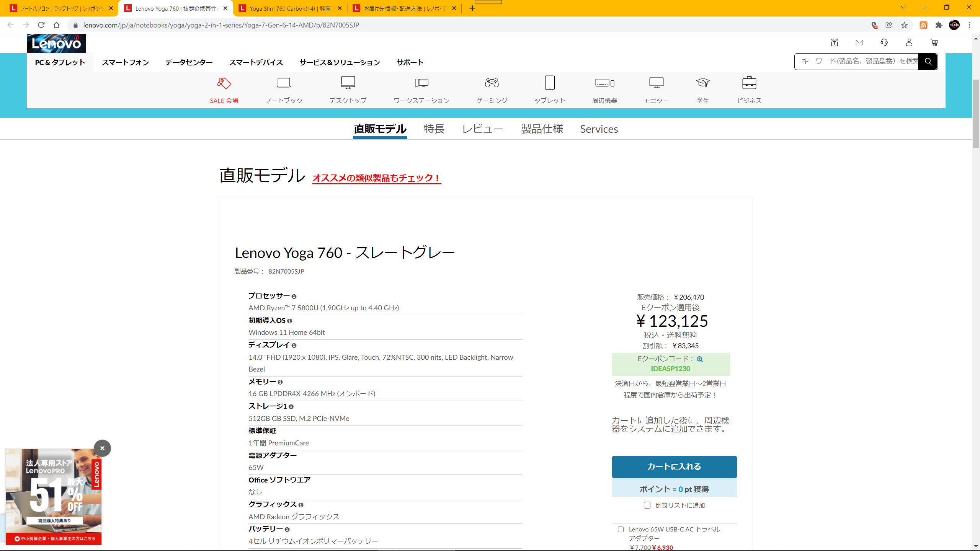Viewport: 980px width, 551px height.
Task: Open the gift rewards icon in header
Action: click(835, 42)
